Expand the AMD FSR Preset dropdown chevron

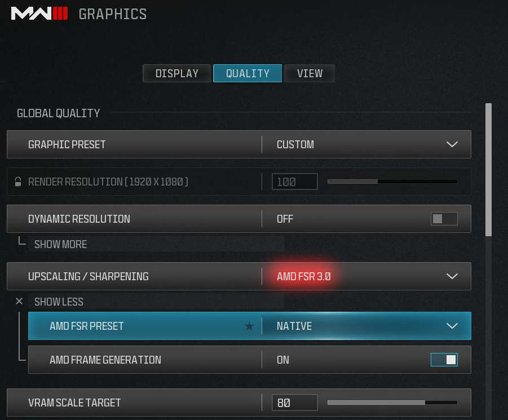coord(452,326)
